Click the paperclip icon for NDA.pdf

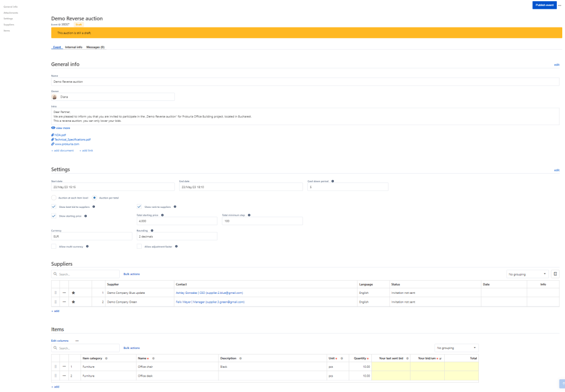pyautogui.click(x=52, y=135)
